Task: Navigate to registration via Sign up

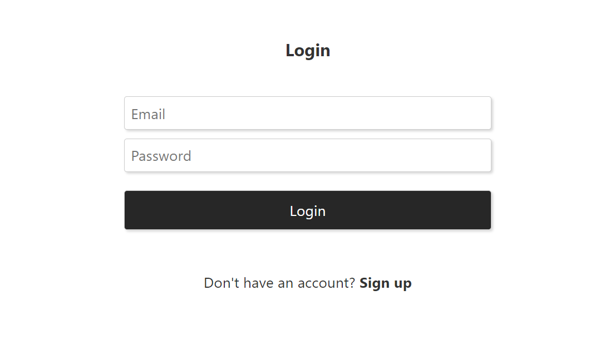Action: (x=386, y=283)
